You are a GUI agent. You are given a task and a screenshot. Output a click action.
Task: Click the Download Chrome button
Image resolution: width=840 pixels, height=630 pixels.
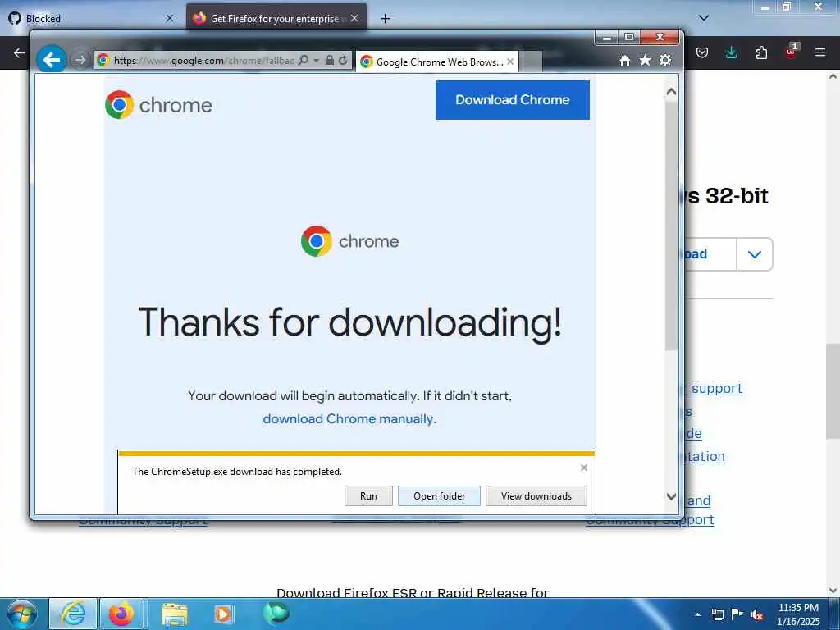(x=512, y=99)
